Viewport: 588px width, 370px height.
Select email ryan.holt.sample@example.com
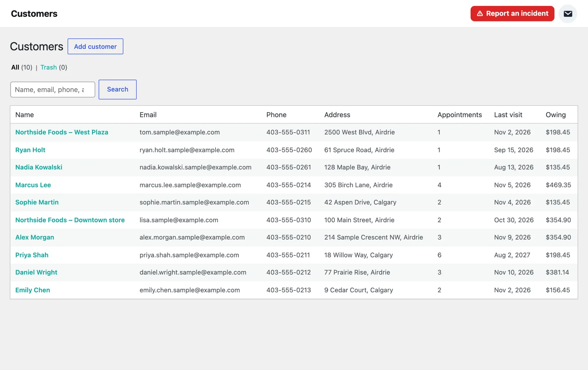click(187, 150)
